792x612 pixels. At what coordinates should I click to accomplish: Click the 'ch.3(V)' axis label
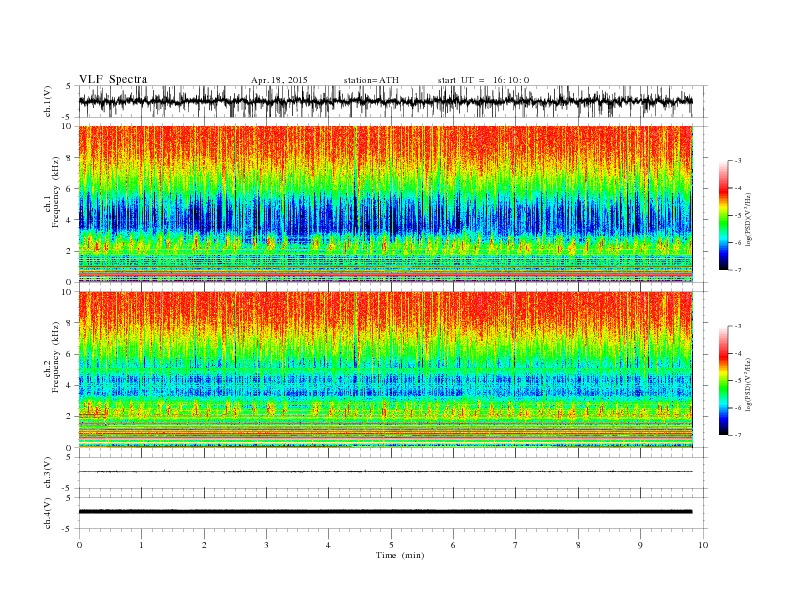tap(48, 473)
